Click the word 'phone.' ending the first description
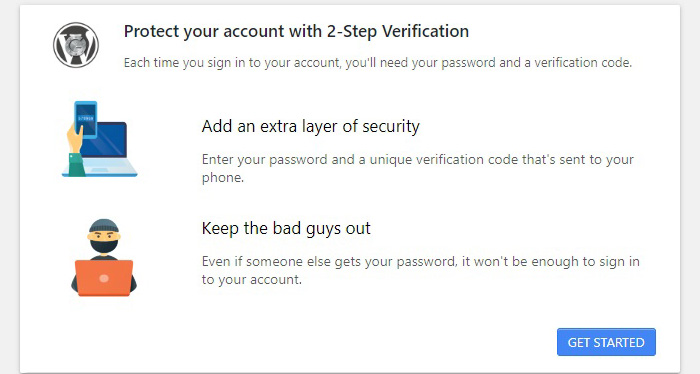 [x=223, y=178]
